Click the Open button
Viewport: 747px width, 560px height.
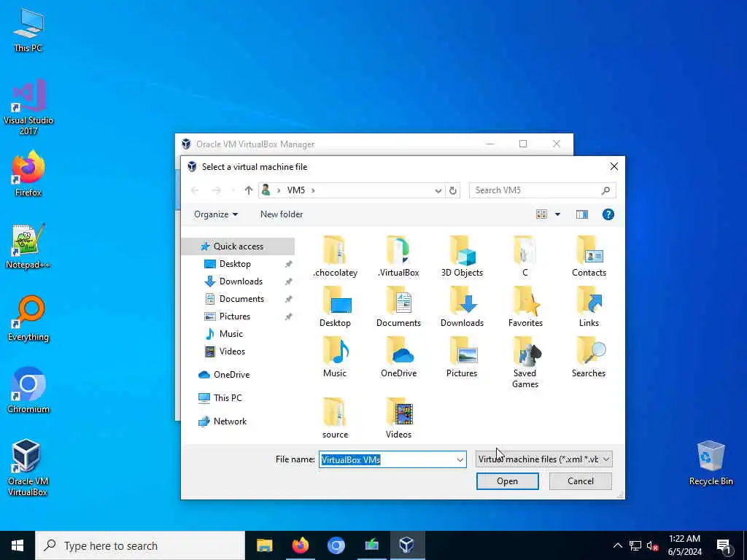508,481
